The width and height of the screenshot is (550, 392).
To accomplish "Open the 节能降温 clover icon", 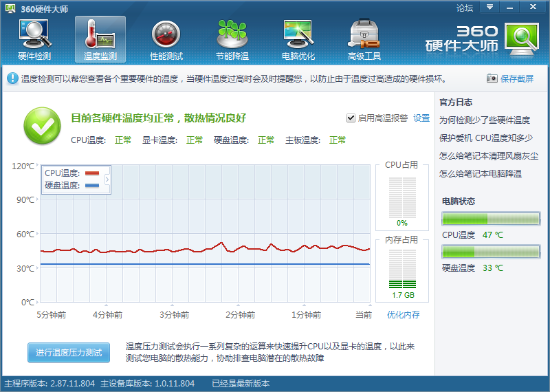I will (x=232, y=39).
